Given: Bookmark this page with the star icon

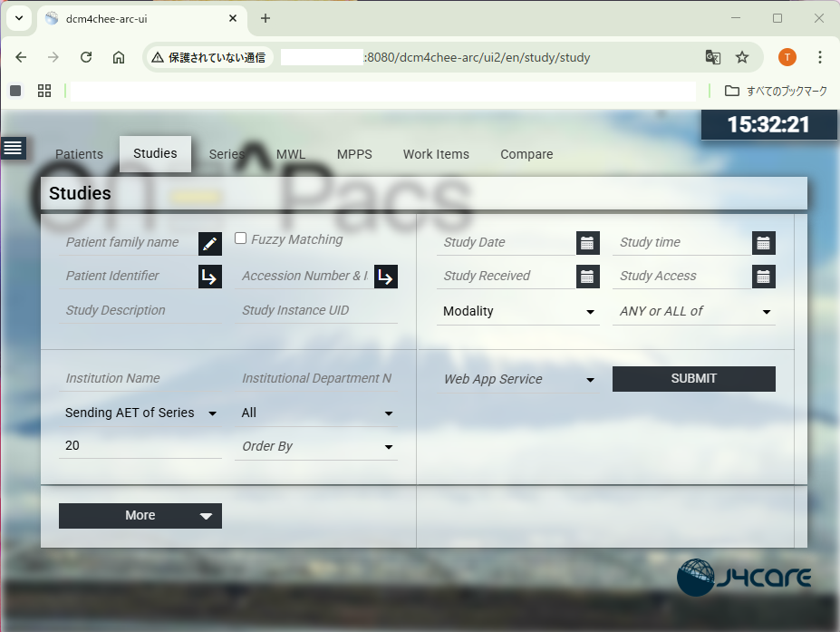Looking at the screenshot, I should pos(742,57).
